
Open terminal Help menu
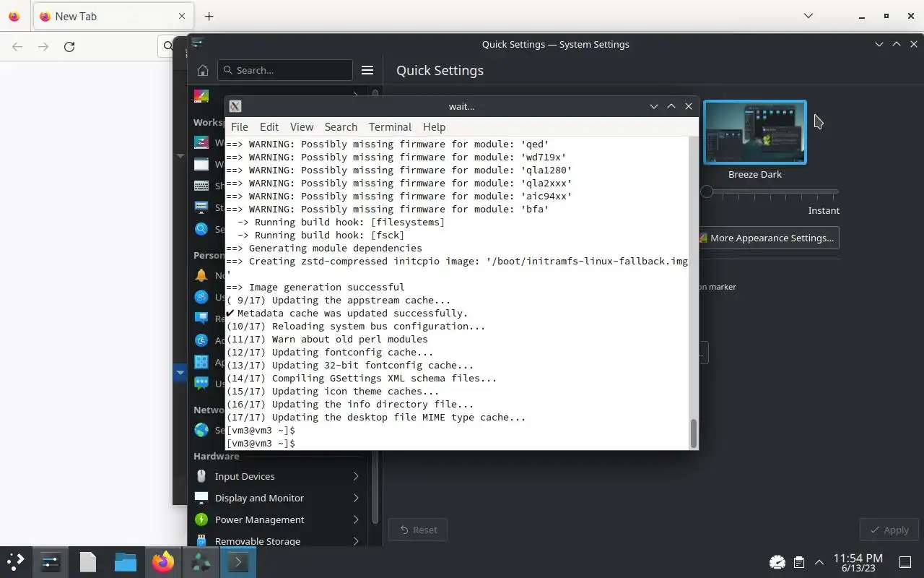coord(434,126)
